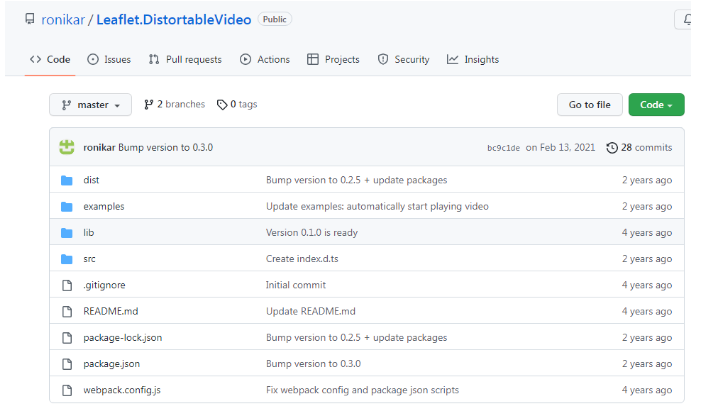
Task: Switch to the Code tab
Action: coord(50,59)
